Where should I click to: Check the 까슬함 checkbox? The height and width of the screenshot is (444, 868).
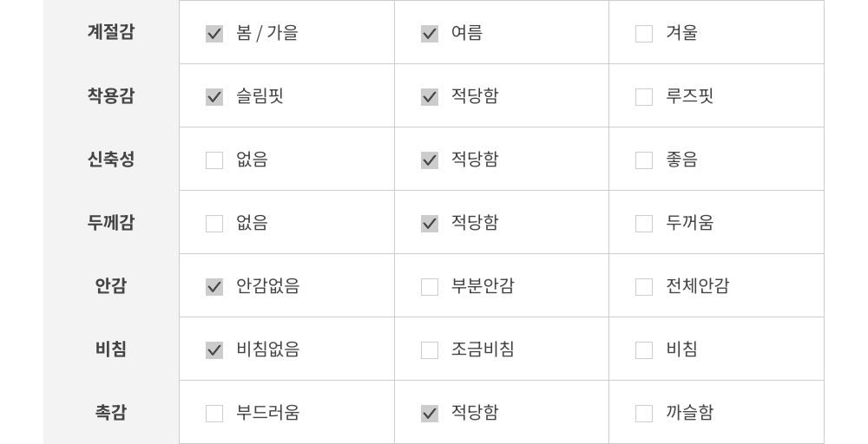click(x=644, y=414)
